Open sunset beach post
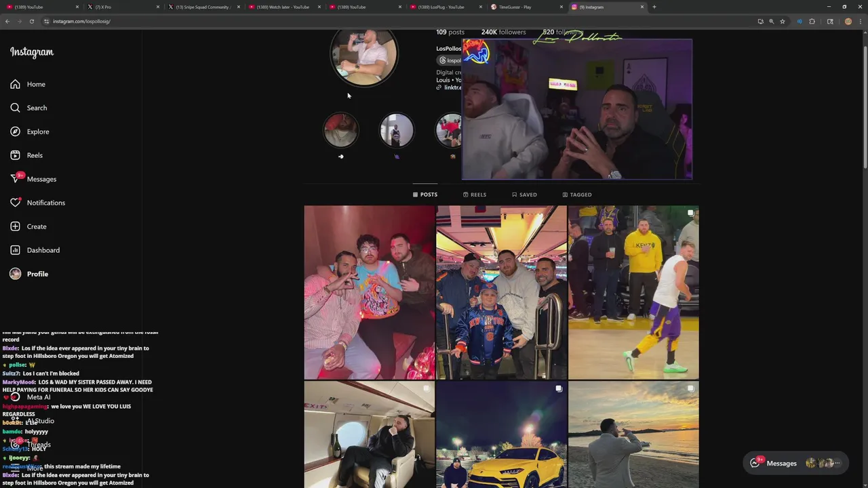This screenshot has height=488, width=868. (633, 434)
